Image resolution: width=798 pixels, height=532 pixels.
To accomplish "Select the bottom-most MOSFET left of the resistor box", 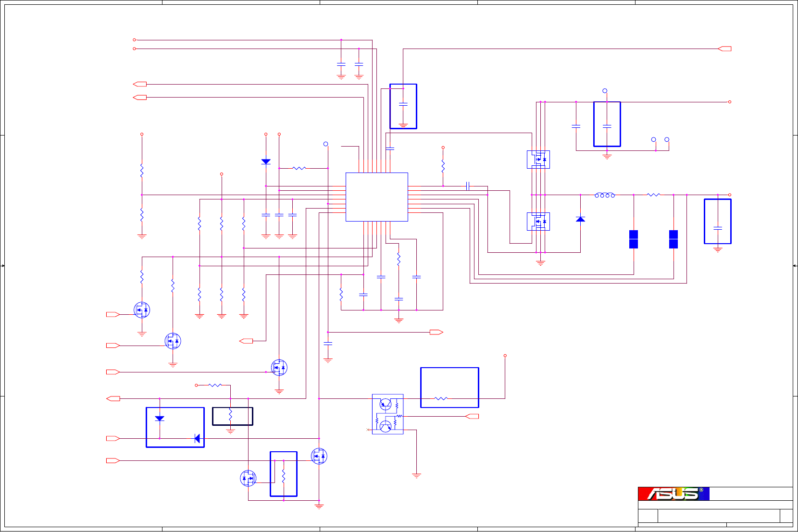I will pos(248,478).
